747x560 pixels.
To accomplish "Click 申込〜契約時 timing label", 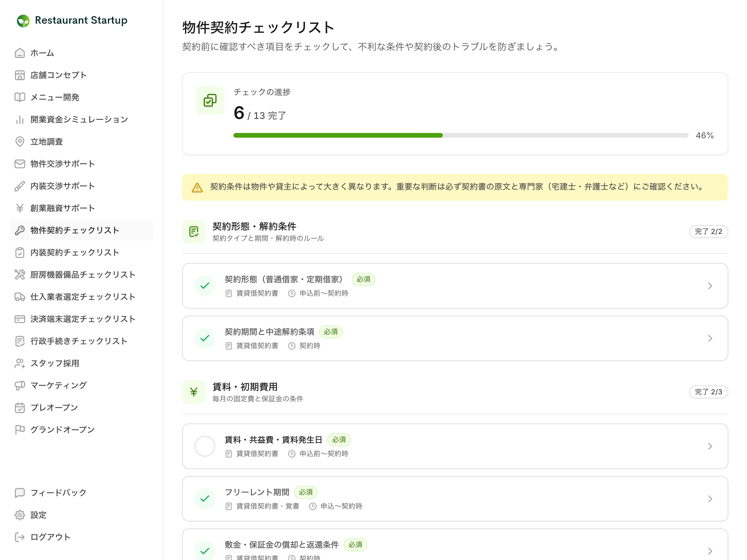I will click(x=341, y=506).
